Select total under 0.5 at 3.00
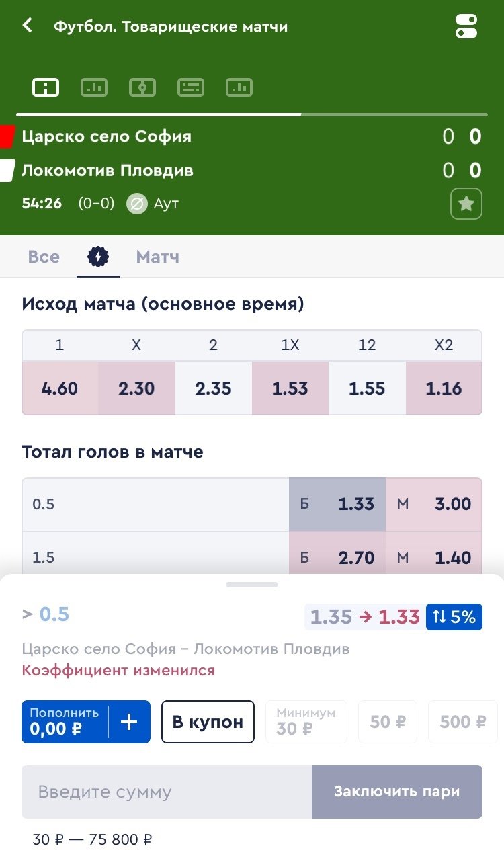This screenshot has height=867, width=504. coord(434,504)
